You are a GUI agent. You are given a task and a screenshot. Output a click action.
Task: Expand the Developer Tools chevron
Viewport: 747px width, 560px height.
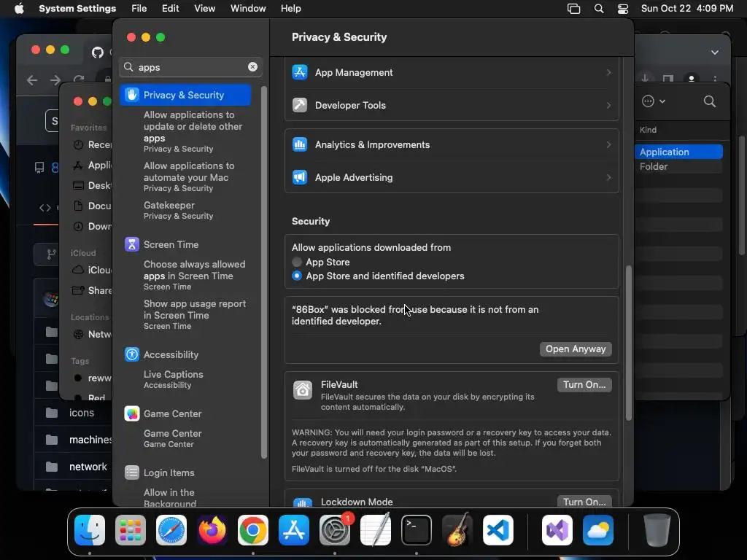click(x=608, y=105)
